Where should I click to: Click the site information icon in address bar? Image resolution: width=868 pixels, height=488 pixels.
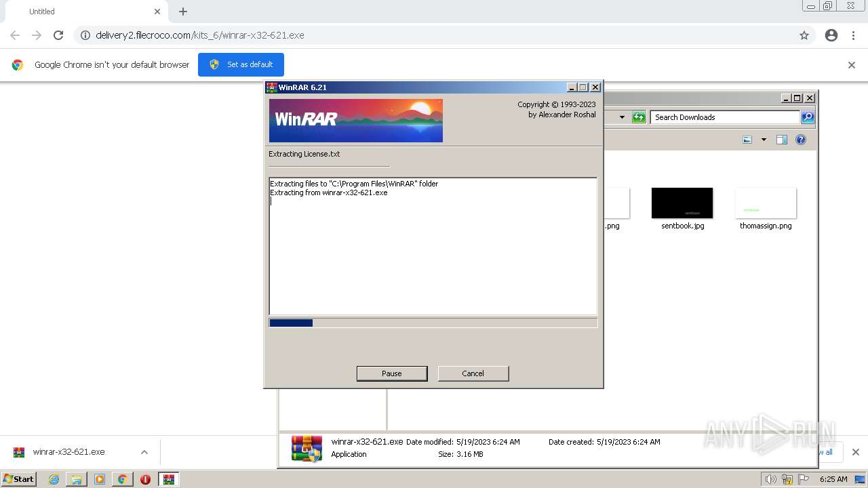click(x=85, y=35)
